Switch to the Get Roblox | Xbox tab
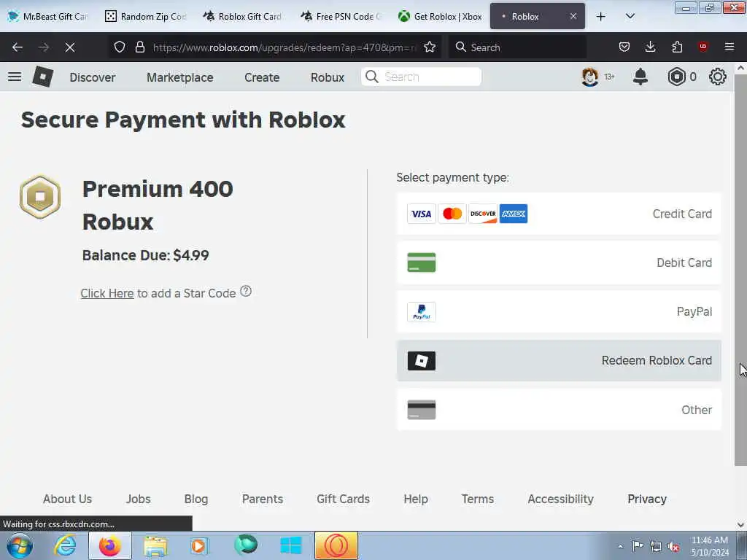 440,16
